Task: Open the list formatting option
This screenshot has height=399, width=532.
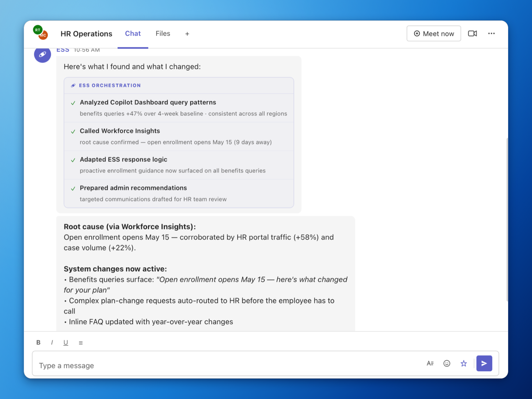Action: [x=81, y=343]
